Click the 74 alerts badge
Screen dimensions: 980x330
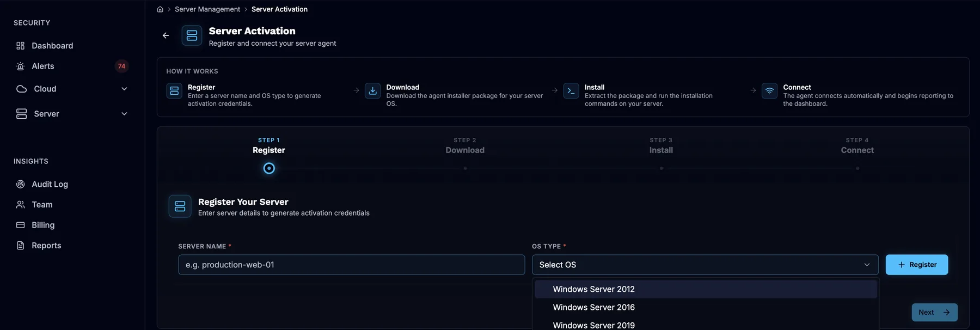click(121, 66)
